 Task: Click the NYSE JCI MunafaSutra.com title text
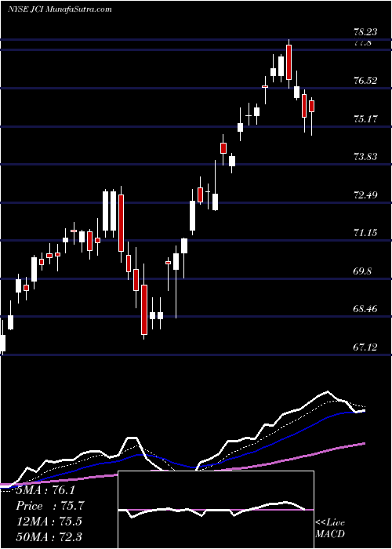[60, 9]
